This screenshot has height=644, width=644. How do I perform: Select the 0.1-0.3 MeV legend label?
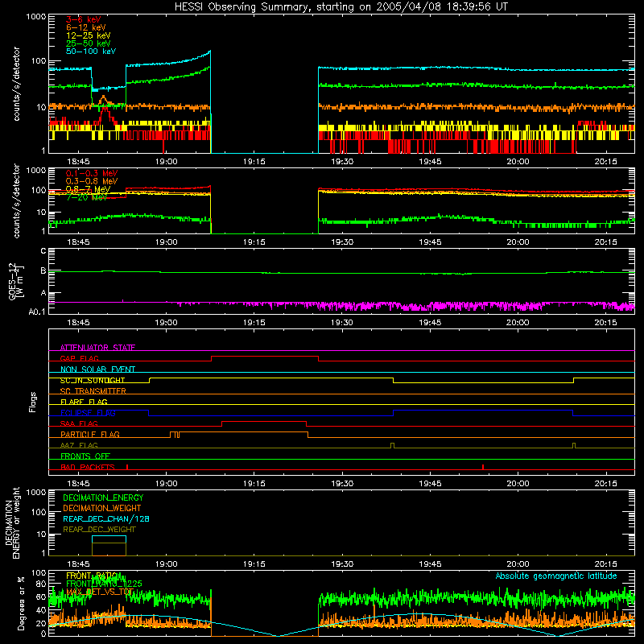92,173
